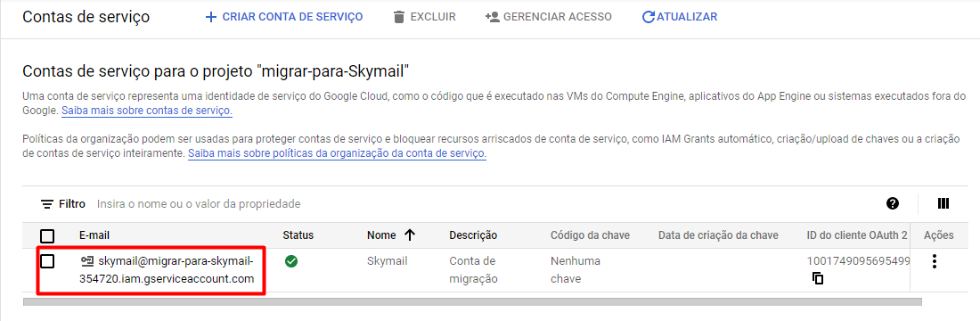The image size is (980, 321).
Task: Open the políticas da organização link
Action: (337, 152)
